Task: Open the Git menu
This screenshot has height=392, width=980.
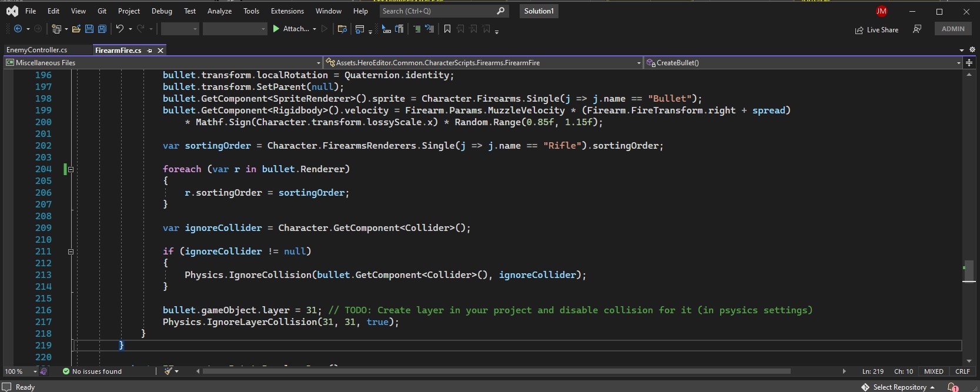Action: (102, 11)
